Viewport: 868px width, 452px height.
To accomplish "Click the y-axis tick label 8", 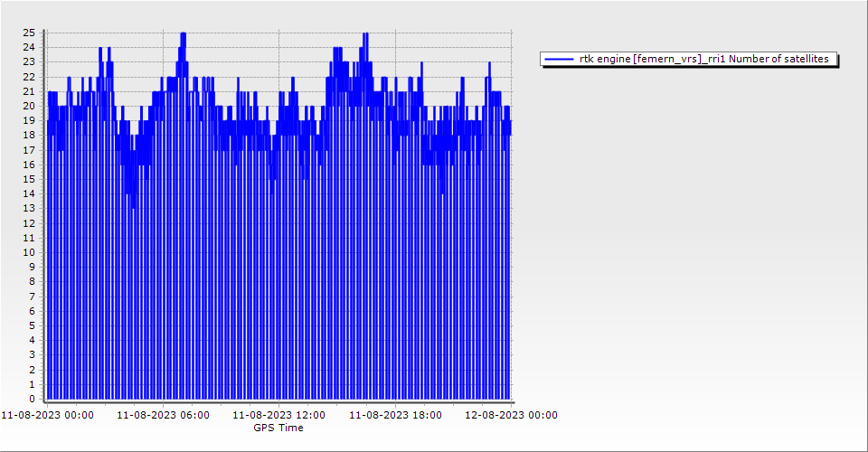I will (32, 281).
